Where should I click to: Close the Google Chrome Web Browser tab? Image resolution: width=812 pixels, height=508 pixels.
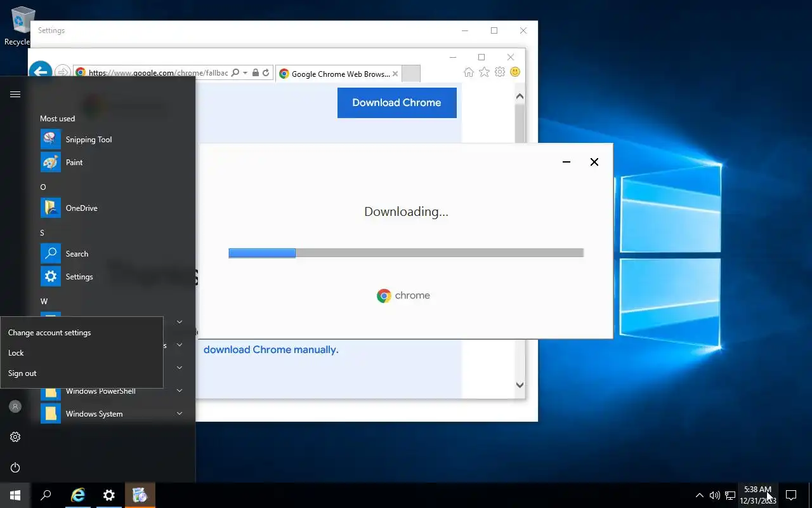[x=395, y=74]
